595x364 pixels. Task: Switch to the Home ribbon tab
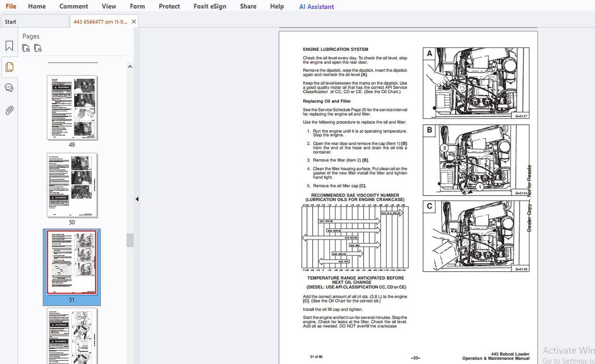point(36,6)
